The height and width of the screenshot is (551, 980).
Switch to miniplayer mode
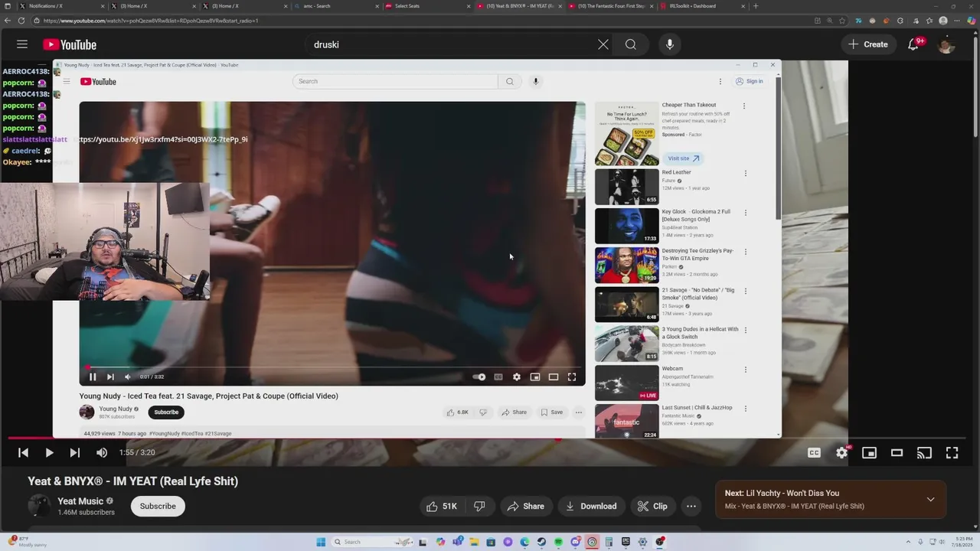[x=870, y=452]
